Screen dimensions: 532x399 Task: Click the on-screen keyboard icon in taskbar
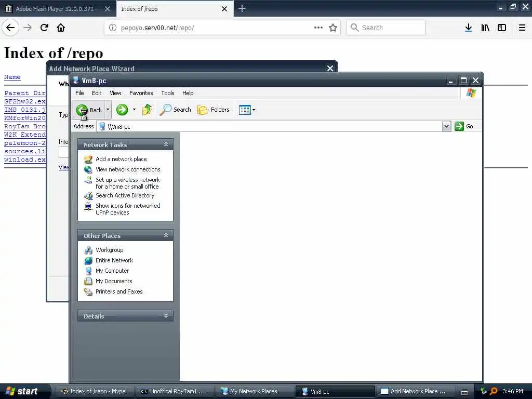(x=464, y=392)
